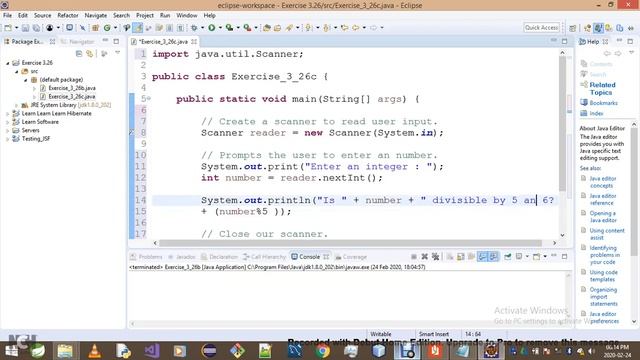Open the Open Console dropdown arrow
Screen dimensions: 640x360
(x=545, y=257)
